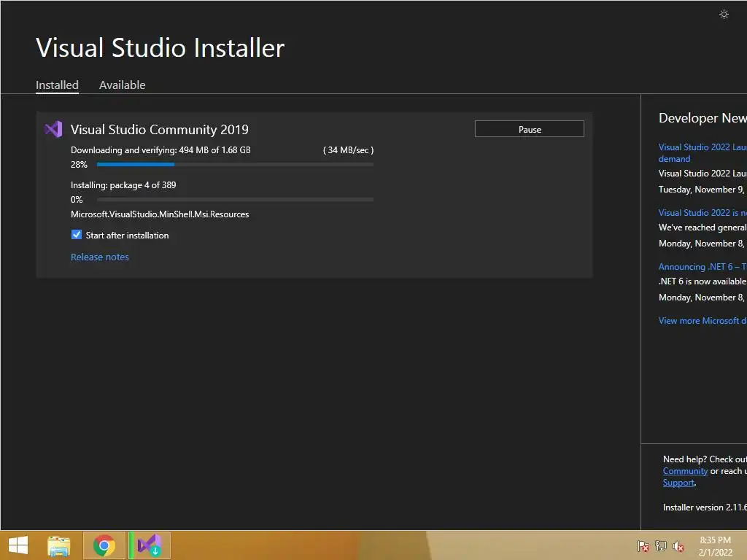The image size is (747, 560).
Task: Click the Visual Studio Community 2019 title
Action: coord(159,130)
